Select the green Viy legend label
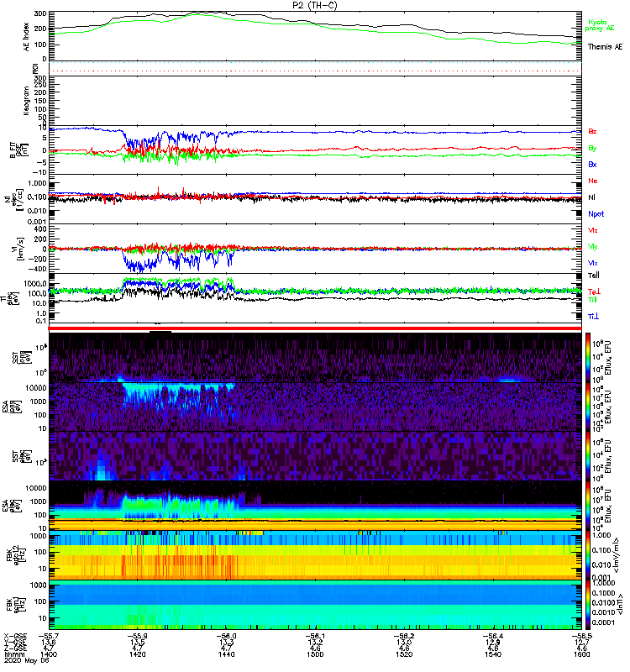630x672 pixels. pyautogui.click(x=593, y=247)
